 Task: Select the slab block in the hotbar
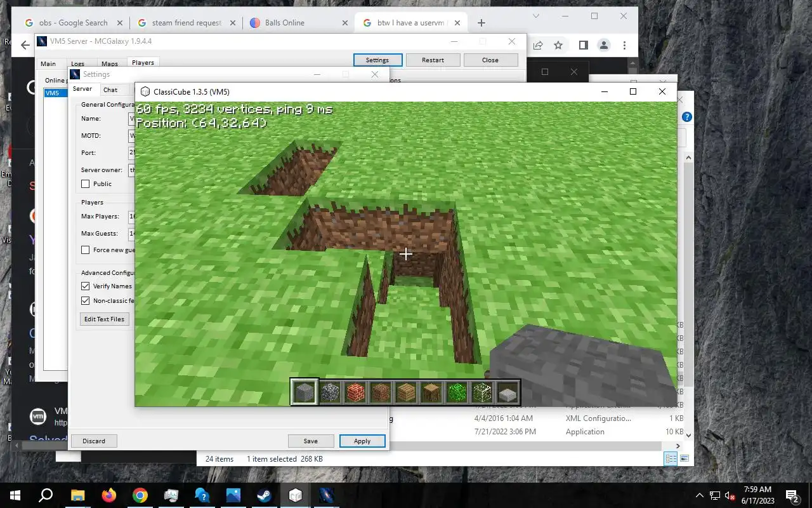507,392
